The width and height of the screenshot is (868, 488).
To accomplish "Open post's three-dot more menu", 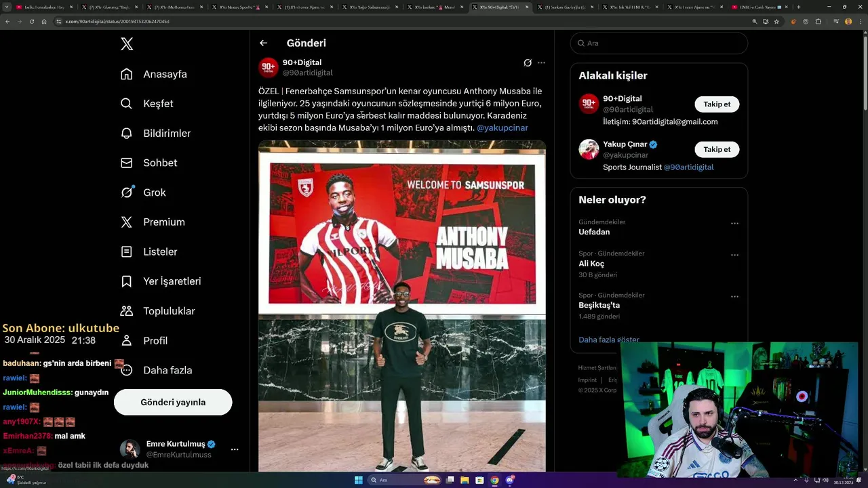I will pyautogui.click(x=541, y=62).
